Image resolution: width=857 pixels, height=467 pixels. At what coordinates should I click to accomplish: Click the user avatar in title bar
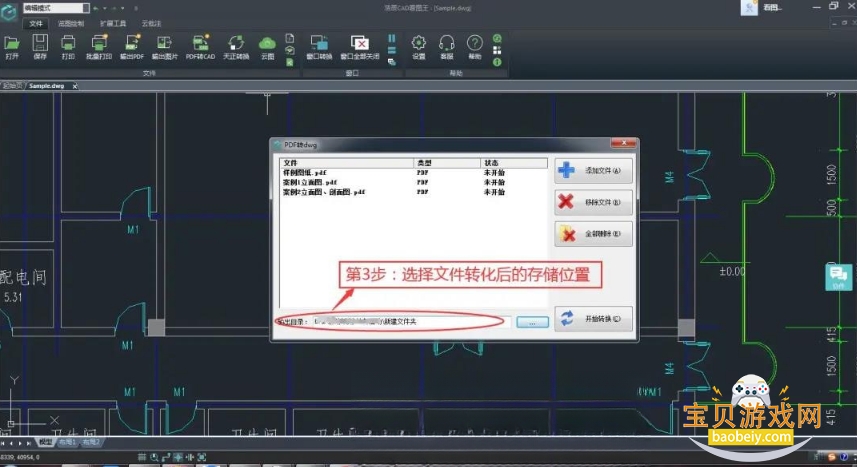coord(749,8)
